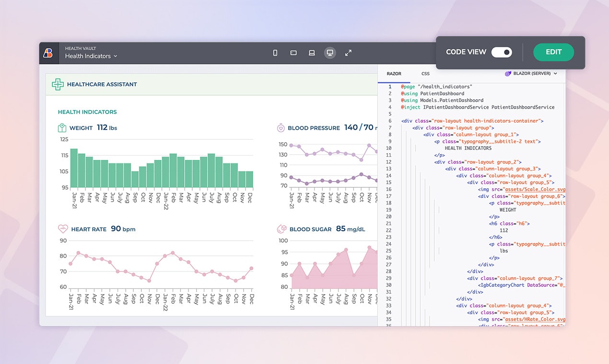This screenshot has height=364, width=609.
Task: Select the desktop monitor preview icon
Action: point(330,53)
